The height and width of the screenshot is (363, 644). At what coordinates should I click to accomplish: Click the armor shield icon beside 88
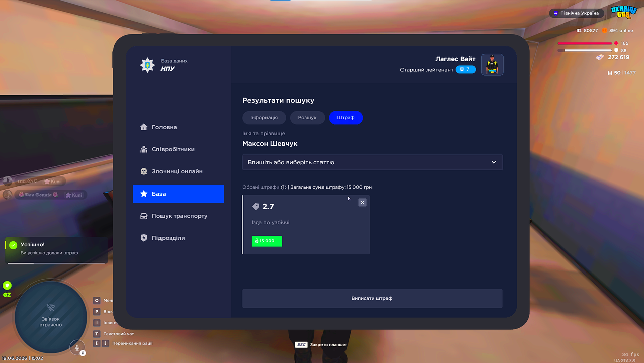pyautogui.click(x=616, y=50)
